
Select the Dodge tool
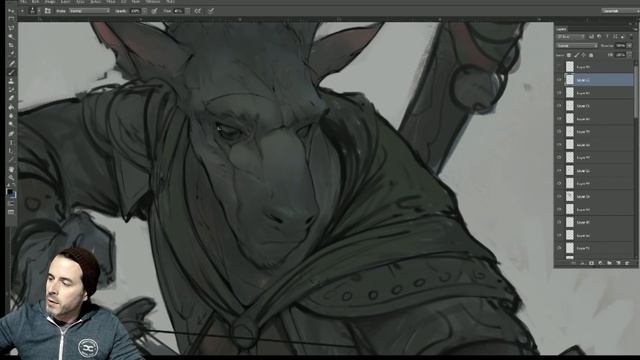tap(11, 124)
